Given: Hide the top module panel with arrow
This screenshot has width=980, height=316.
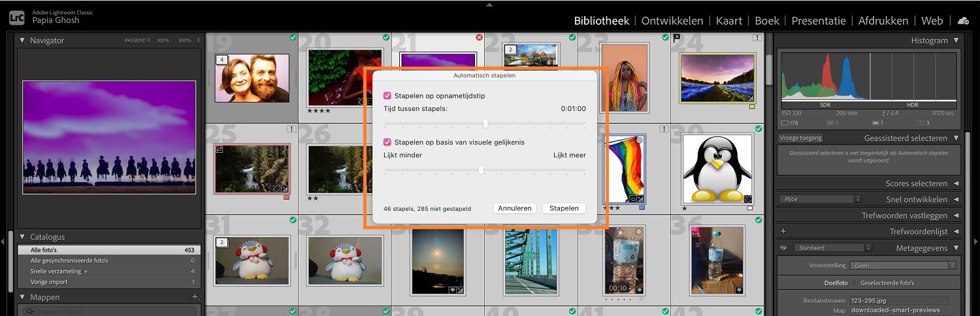Looking at the screenshot, I should tap(489, 4).
